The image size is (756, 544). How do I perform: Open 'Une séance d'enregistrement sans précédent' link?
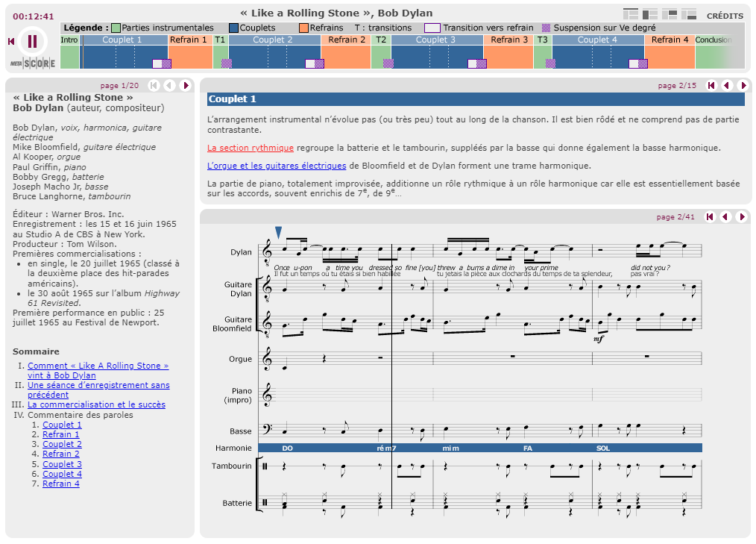(x=99, y=390)
